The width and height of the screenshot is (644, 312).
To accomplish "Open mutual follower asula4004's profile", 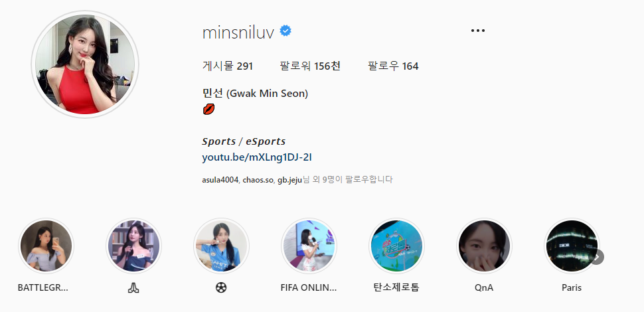I will tap(220, 180).
